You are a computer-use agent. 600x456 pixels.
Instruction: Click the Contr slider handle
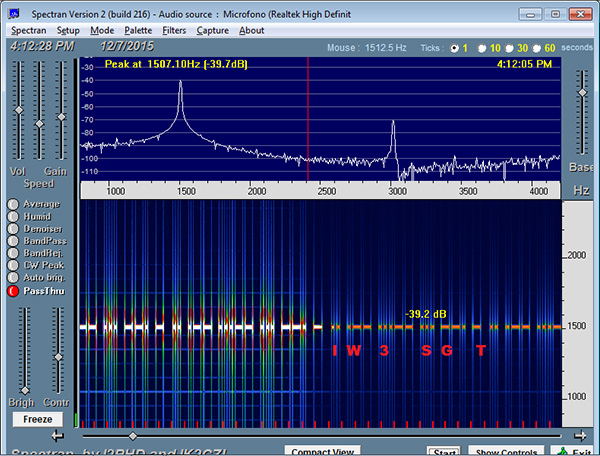click(58, 357)
